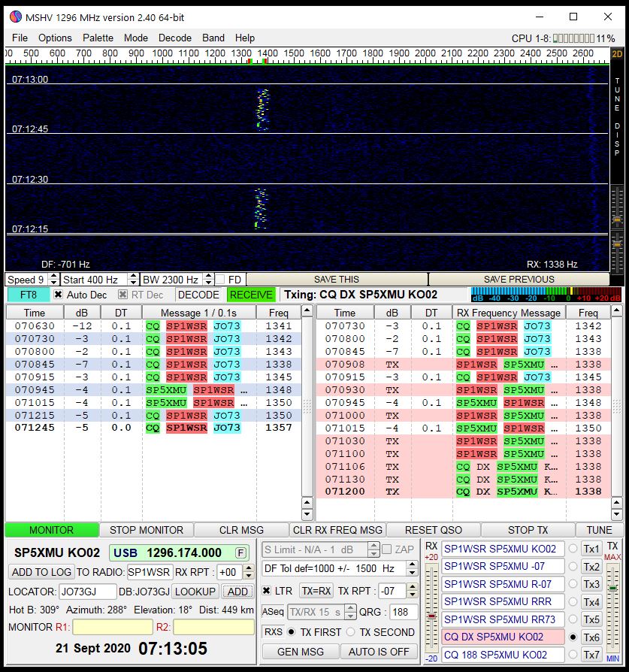
Task: Open the File menu
Action: [x=20, y=38]
